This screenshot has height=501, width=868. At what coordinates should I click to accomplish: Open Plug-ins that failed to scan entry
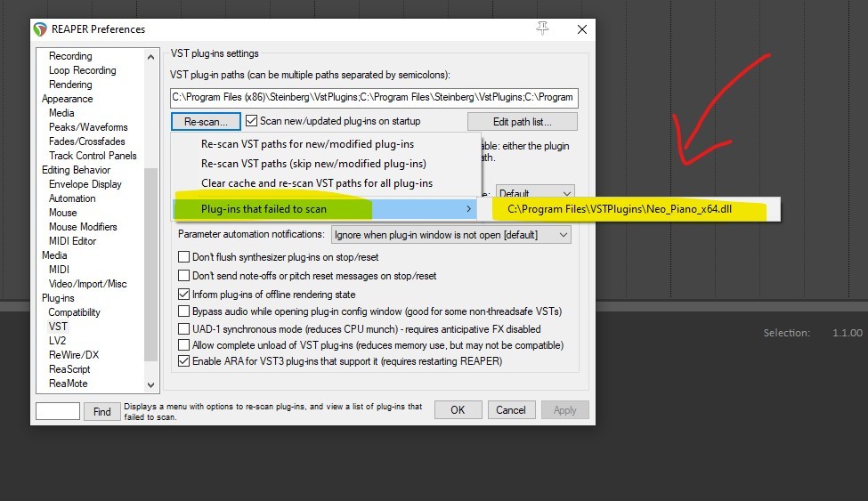click(326, 209)
